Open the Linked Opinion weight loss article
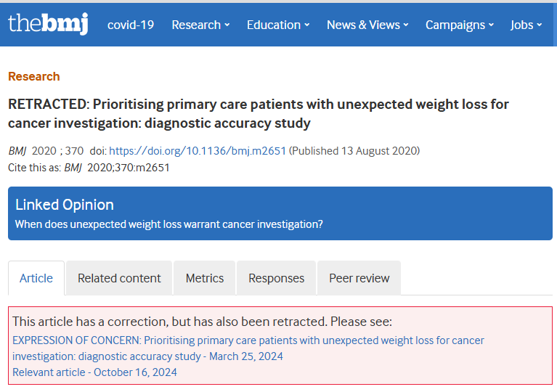Screen dimensions: 557x392 [168, 224]
